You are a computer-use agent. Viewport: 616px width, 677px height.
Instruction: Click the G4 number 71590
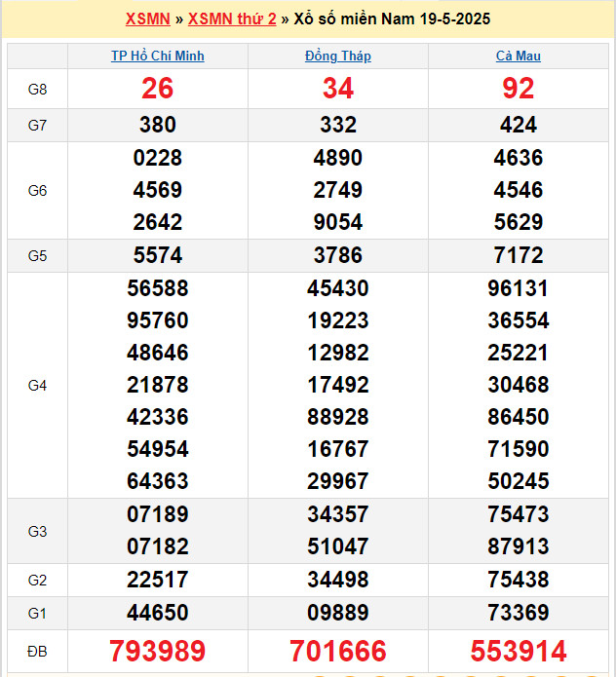coord(519,449)
